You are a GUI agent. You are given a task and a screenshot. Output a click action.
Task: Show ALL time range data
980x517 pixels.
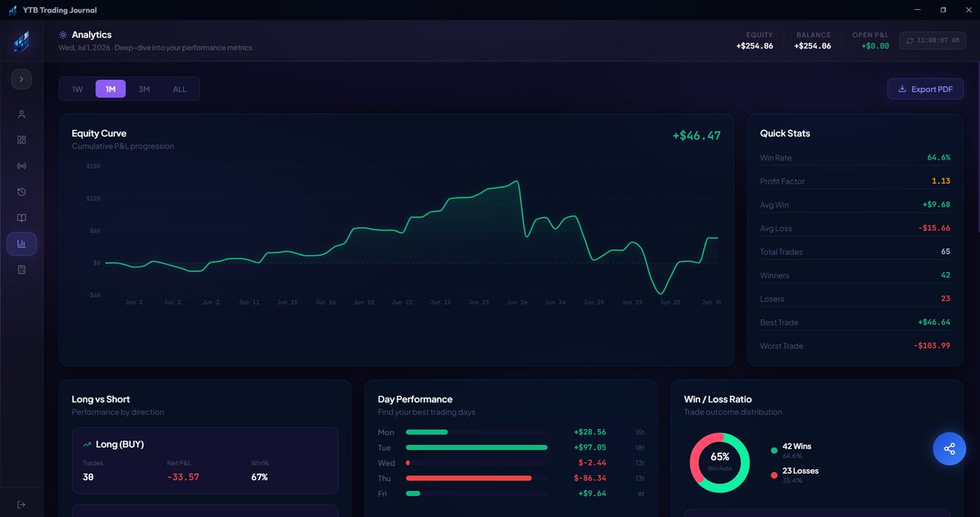[180, 89]
